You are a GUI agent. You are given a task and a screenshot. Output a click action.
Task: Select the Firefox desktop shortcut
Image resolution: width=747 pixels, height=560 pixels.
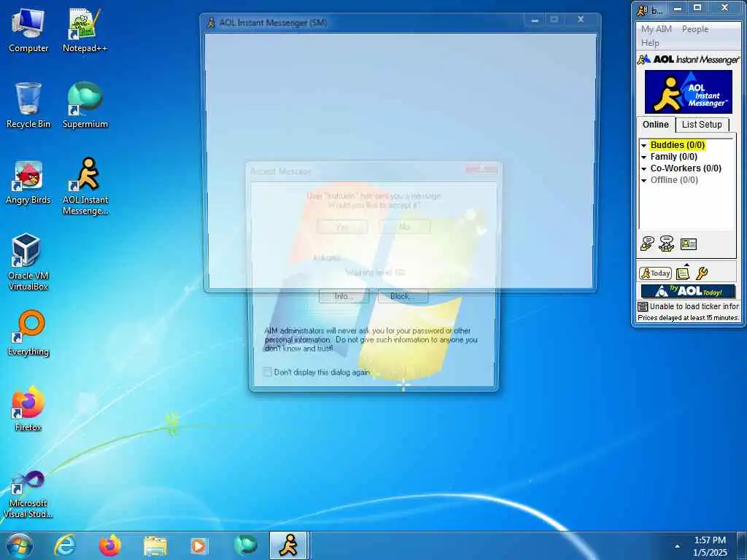click(x=28, y=408)
